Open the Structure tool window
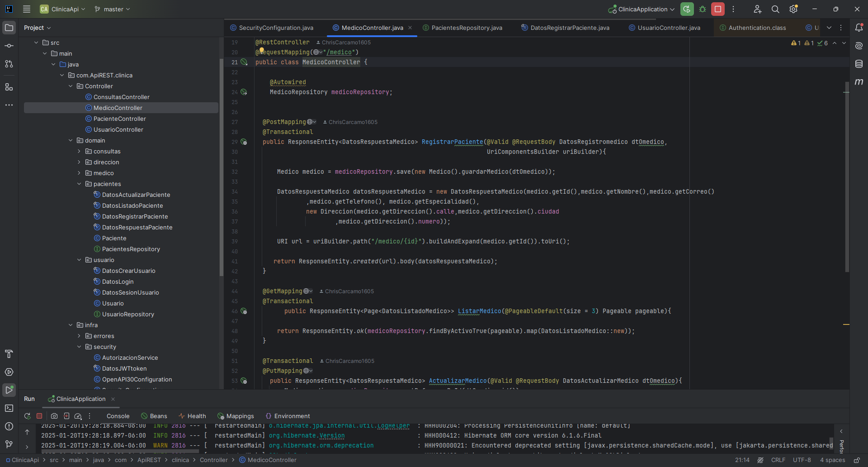 click(x=9, y=86)
